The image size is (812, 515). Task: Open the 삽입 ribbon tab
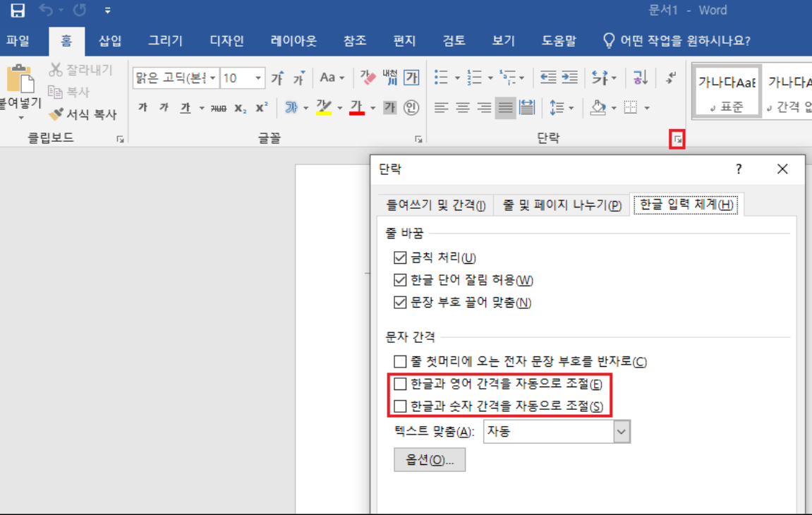tap(110, 41)
